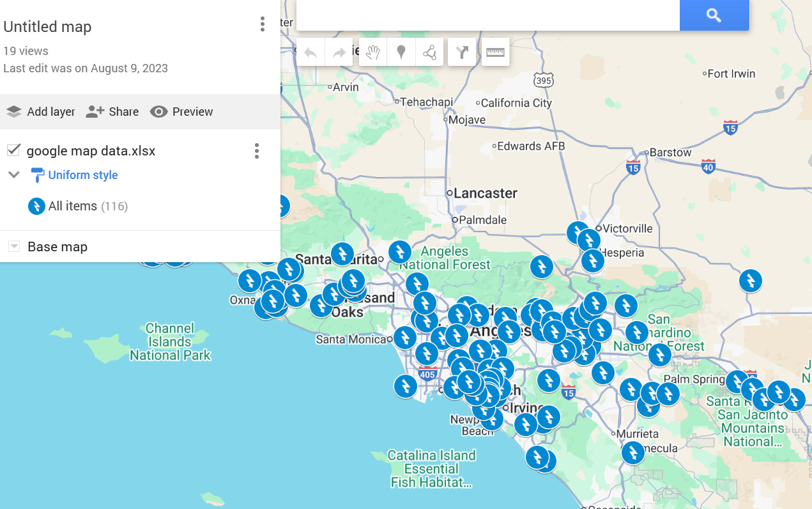Select the hand pan tool
Viewport: 812px width, 509px height.
tap(373, 52)
